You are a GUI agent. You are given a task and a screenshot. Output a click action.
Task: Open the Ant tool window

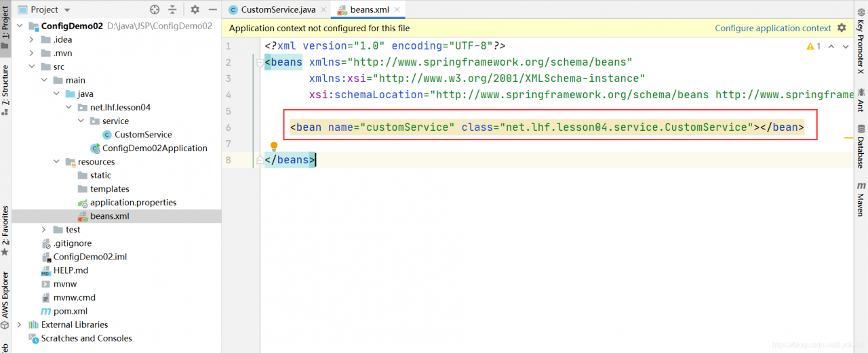(x=861, y=99)
